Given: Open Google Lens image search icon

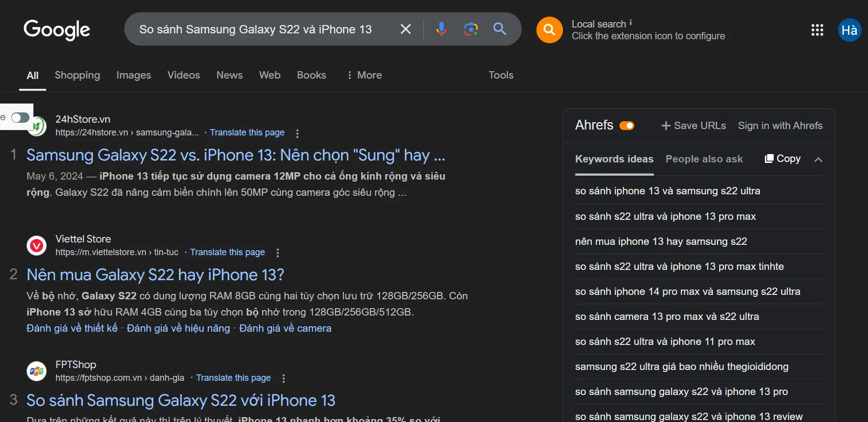Looking at the screenshot, I should (471, 29).
